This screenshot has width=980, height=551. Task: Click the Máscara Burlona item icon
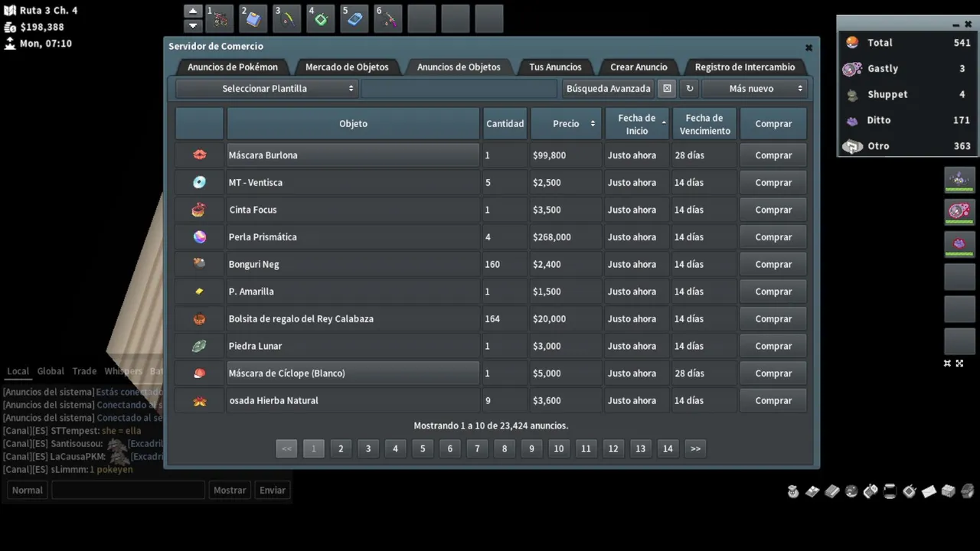point(200,155)
